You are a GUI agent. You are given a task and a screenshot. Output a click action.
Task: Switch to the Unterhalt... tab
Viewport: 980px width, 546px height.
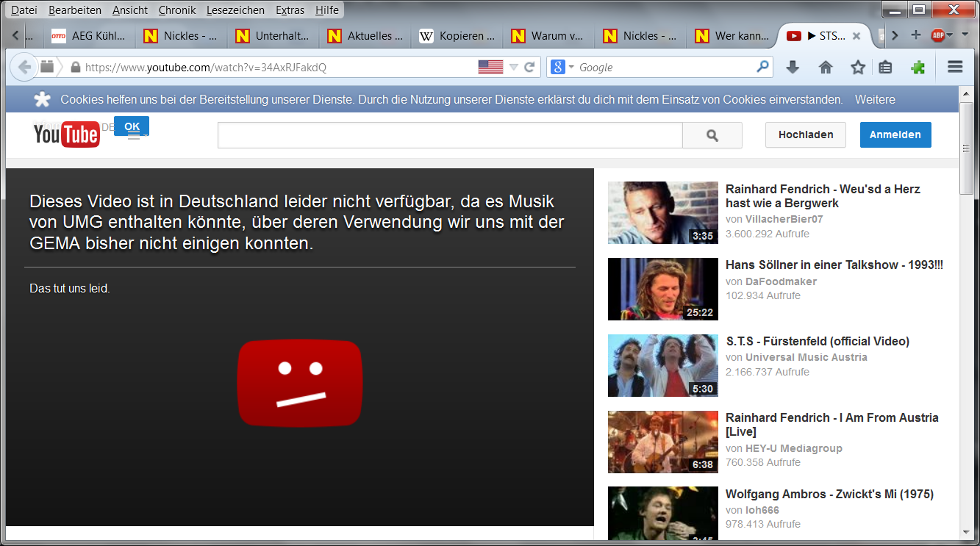tap(273, 35)
